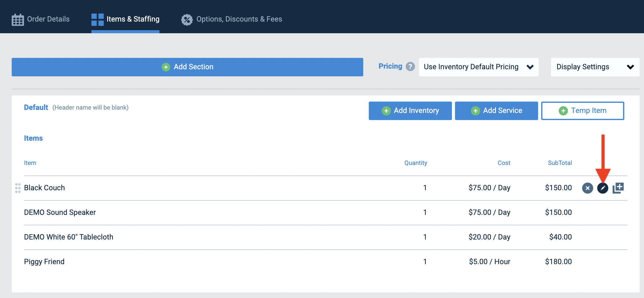Screen dimensions: 644x298
Task: Open the Order Details tab
Action: pyautogui.click(x=41, y=19)
